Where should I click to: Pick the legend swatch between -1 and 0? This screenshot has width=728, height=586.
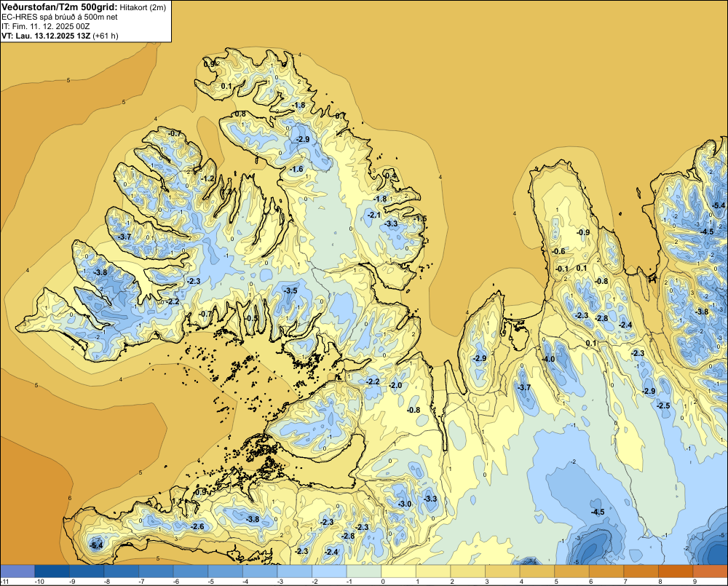pos(364,571)
